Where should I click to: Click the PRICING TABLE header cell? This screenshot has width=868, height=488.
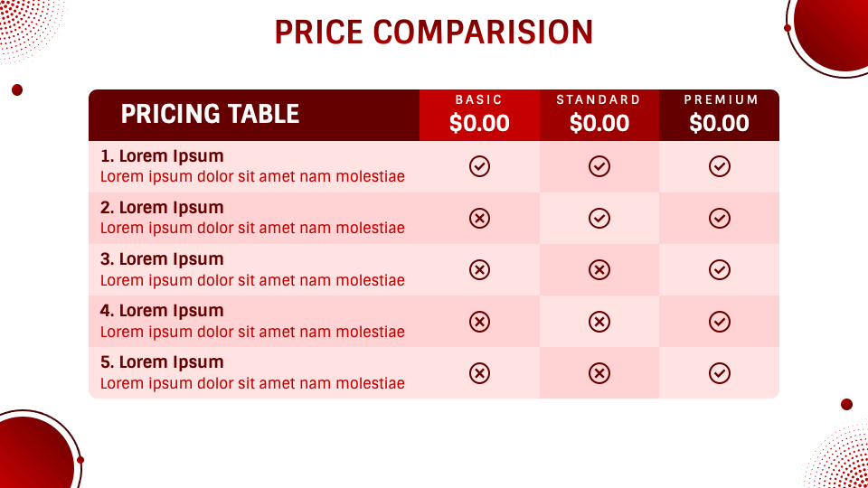tap(211, 114)
